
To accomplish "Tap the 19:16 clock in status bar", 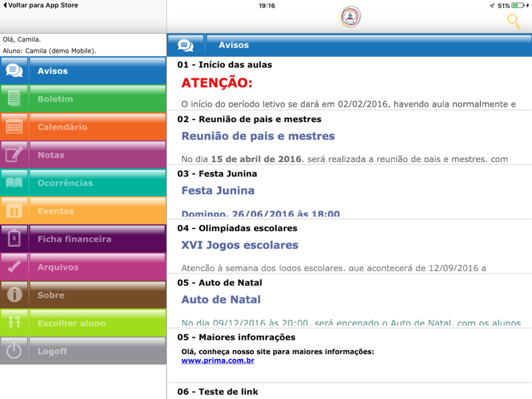I will (267, 6).
